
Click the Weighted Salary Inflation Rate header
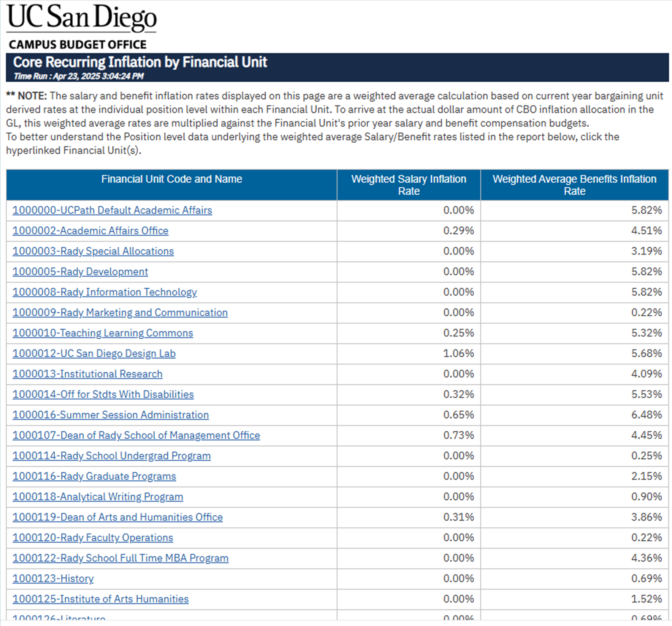tap(409, 185)
